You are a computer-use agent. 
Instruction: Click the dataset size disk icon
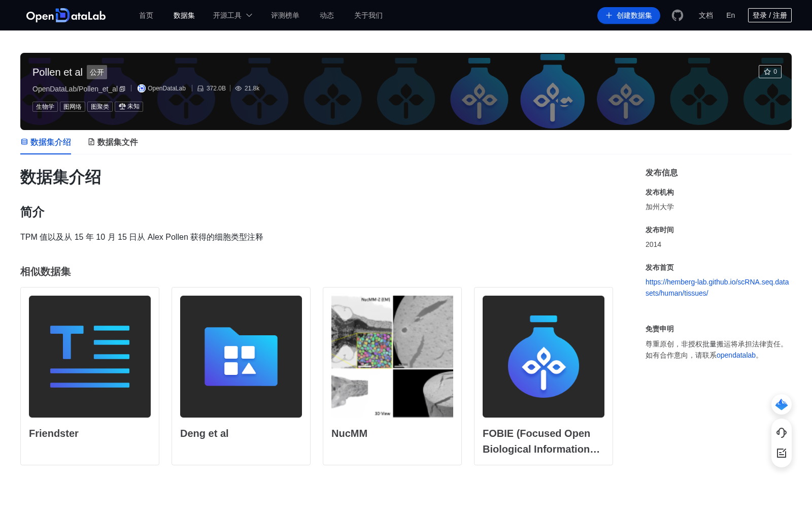[200, 88]
